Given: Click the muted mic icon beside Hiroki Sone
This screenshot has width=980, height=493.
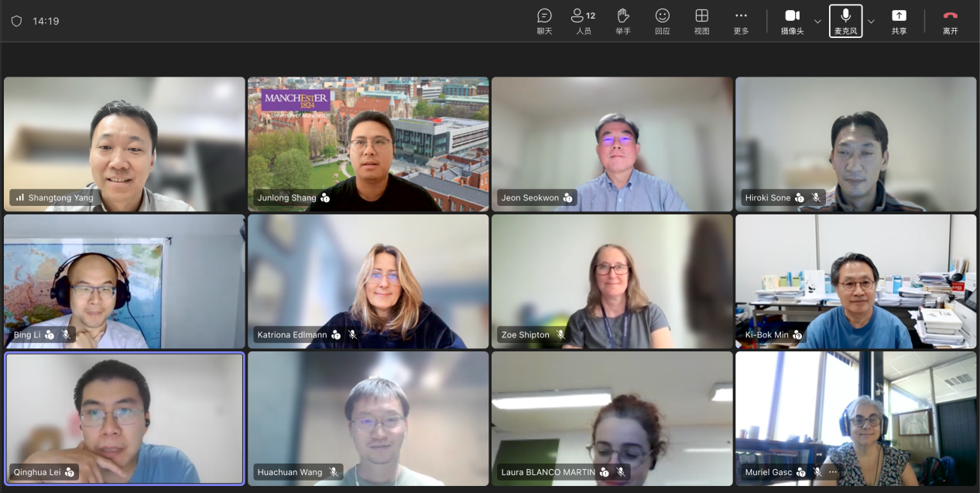Looking at the screenshot, I should tap(816, 197).
